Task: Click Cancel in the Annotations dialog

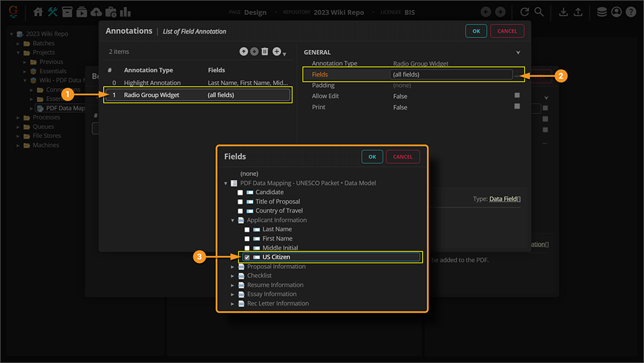Action: [507, 31]
